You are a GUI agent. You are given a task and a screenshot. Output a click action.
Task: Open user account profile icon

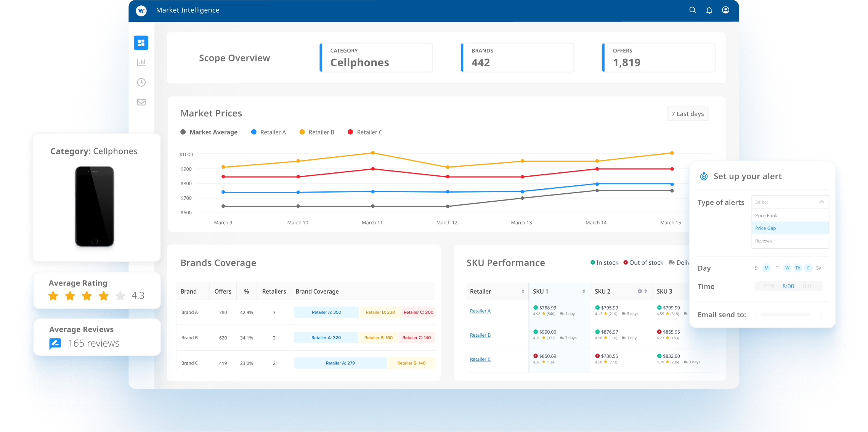pos(726,10)
